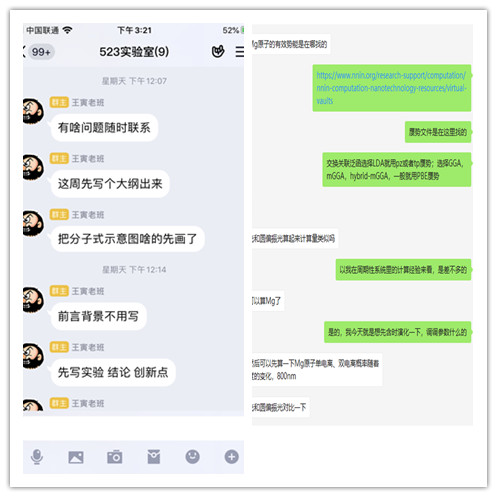Tap avatar beside 有啥问题随时联系 message

[x=33, y=111]
